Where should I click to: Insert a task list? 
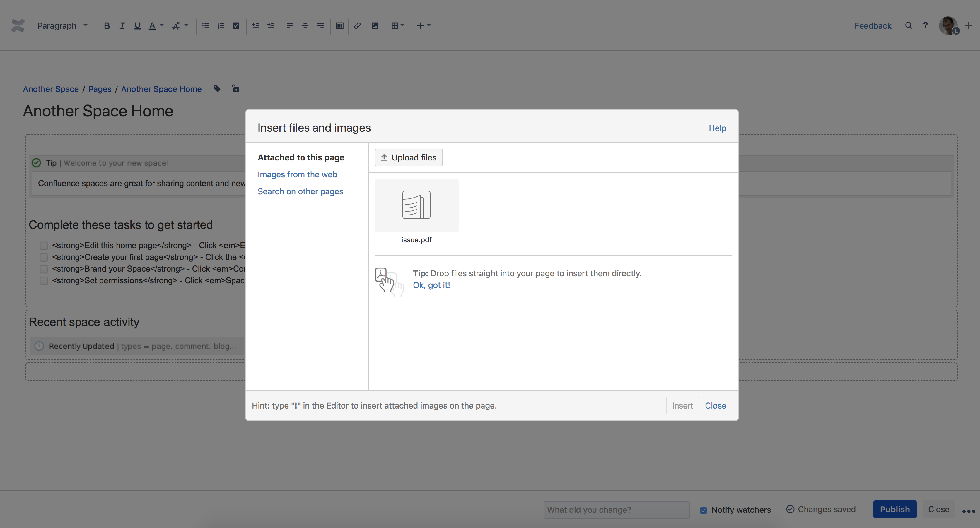236,25
